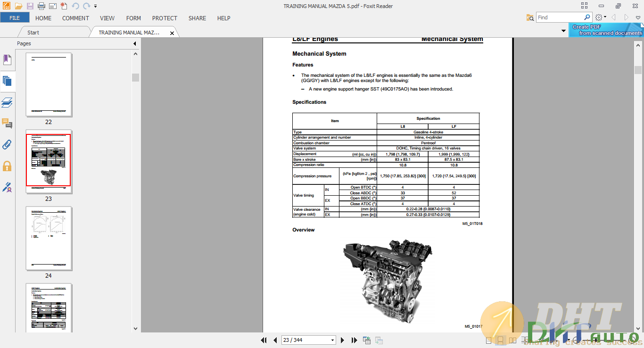Click the Next Page arrow

pyautogui.click(x=343, y=340)
